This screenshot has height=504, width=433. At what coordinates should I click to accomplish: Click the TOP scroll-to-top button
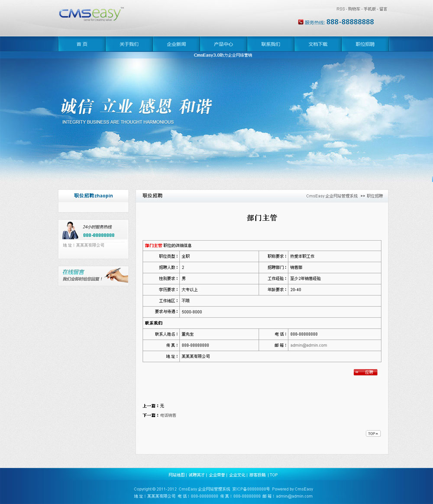[x=373, y=433]
